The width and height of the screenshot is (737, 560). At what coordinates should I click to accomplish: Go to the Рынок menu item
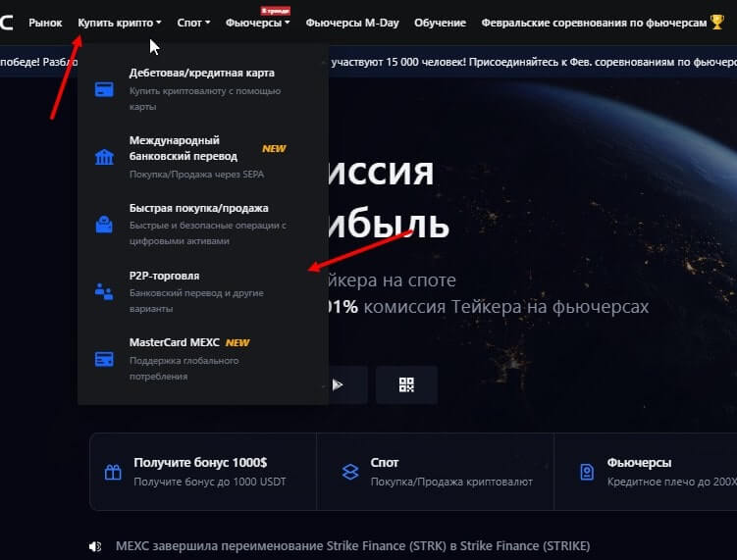pos(45,22)
